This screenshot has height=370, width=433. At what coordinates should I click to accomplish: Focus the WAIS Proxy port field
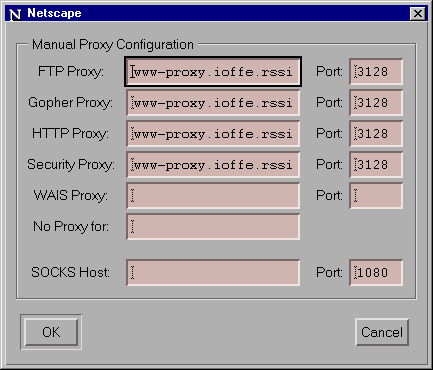(376, 196)
